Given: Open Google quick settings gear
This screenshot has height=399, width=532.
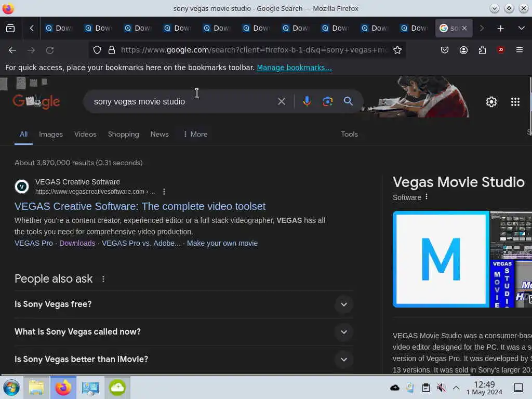Looking at the screenshot, I should pos(491,102).
